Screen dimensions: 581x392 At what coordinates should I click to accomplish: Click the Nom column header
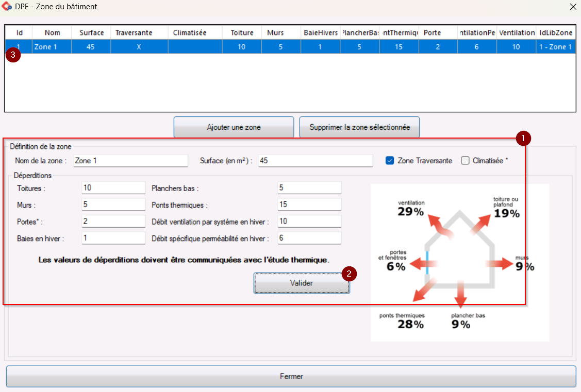pos(52,32)
